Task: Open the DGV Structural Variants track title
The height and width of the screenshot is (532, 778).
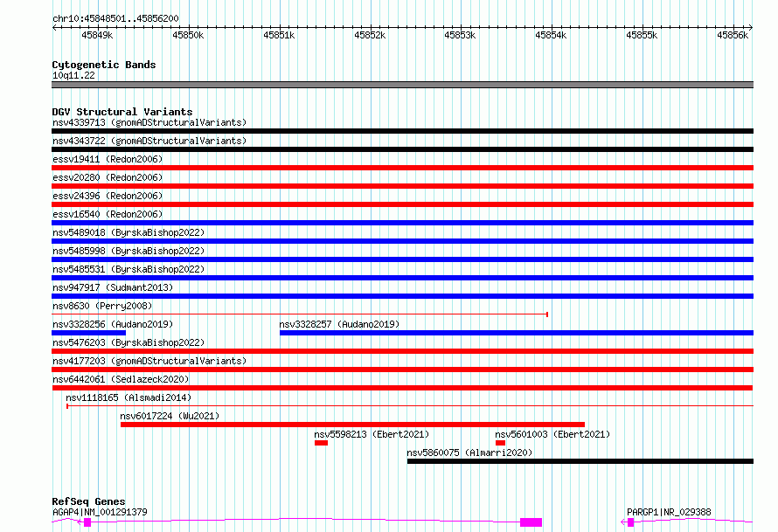Action: point(122,112)
